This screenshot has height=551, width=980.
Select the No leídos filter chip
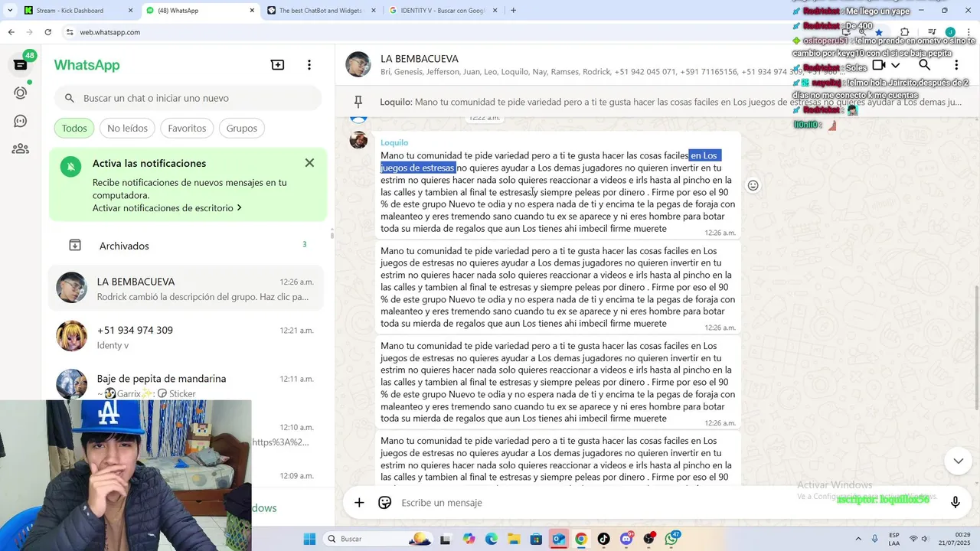(127, 128)
